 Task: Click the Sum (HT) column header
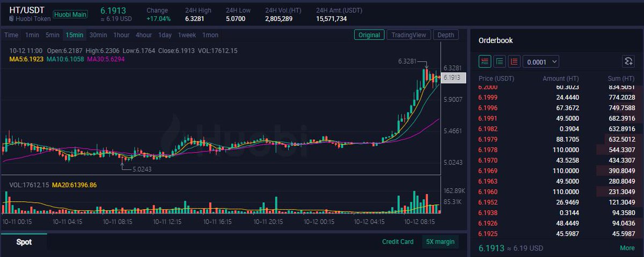coord(621,78)
